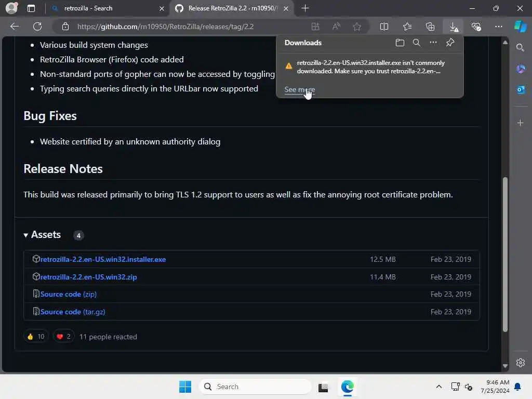Click the browser profile avatar icon
The image size is (532, 399).
[11, 8]
